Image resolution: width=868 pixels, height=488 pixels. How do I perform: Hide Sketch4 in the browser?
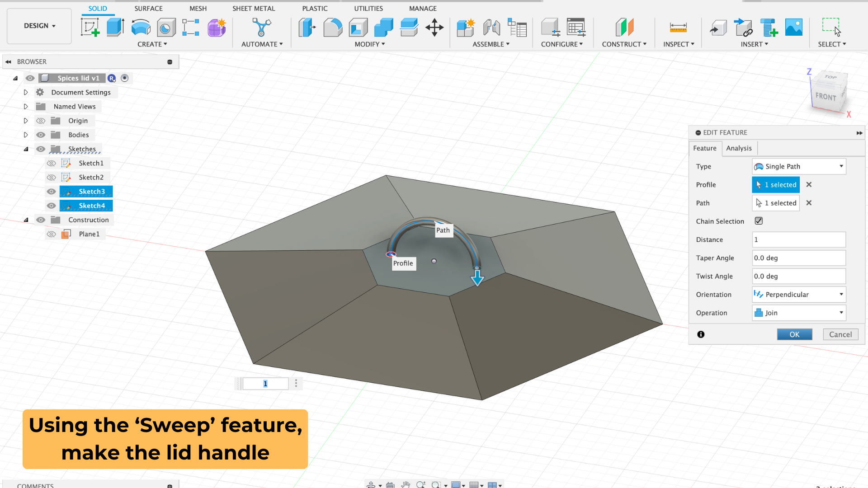(52, 206)
